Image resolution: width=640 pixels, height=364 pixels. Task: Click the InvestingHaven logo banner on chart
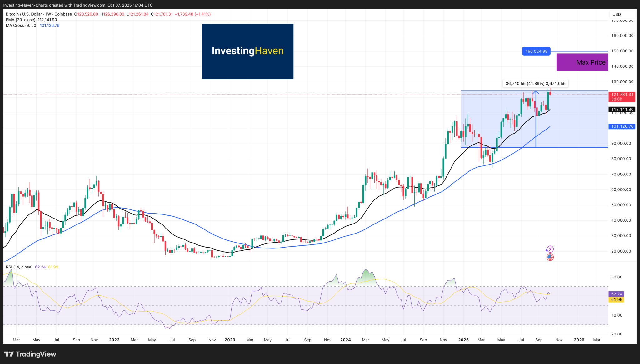pyautogui.click(x=247, y=51)
